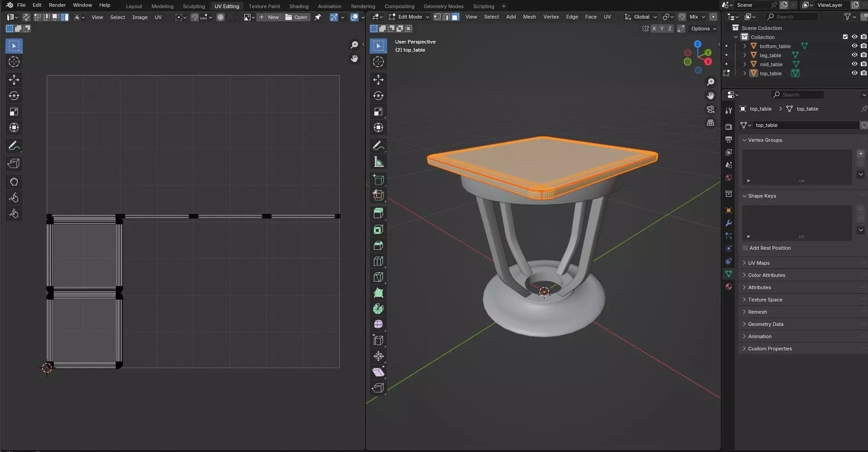Open the Material properties tab
The width and height of the screenshot is (868, 452).
click(x=729, y=287)
